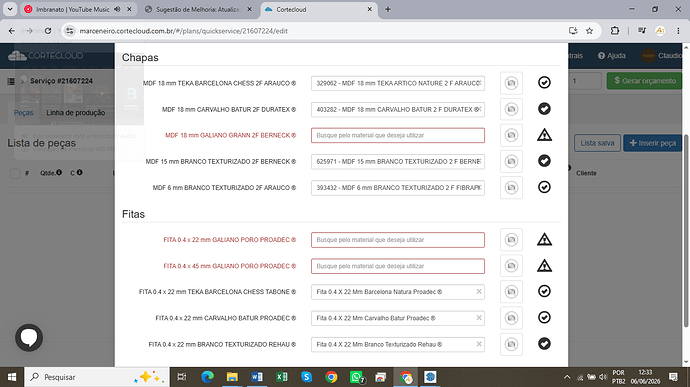690x387 pixels.
Task: Click check icon of MDF 15 mm BRANCO TEXTURIZADO
Action: click(544, 161)
